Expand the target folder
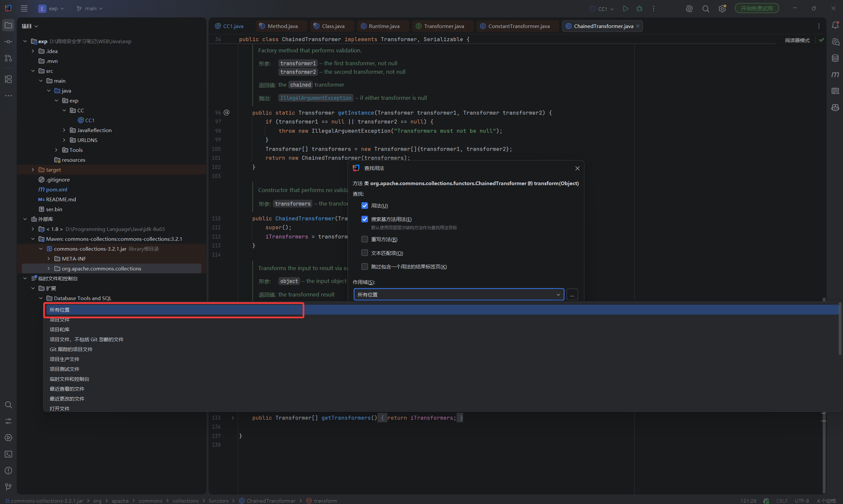 coord(33,169)
